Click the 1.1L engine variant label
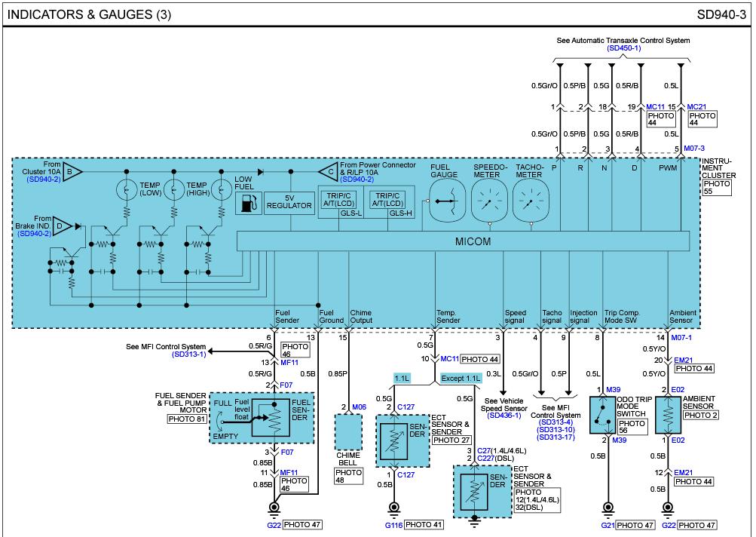Image resolution: width=756 pixels, height=537 pixels. [402, 379]
